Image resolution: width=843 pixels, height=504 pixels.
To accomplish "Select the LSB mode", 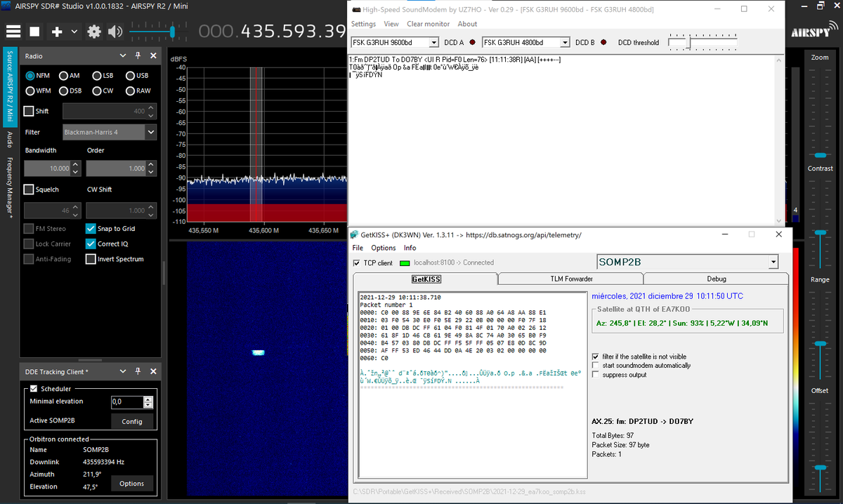I will [103, 75].
